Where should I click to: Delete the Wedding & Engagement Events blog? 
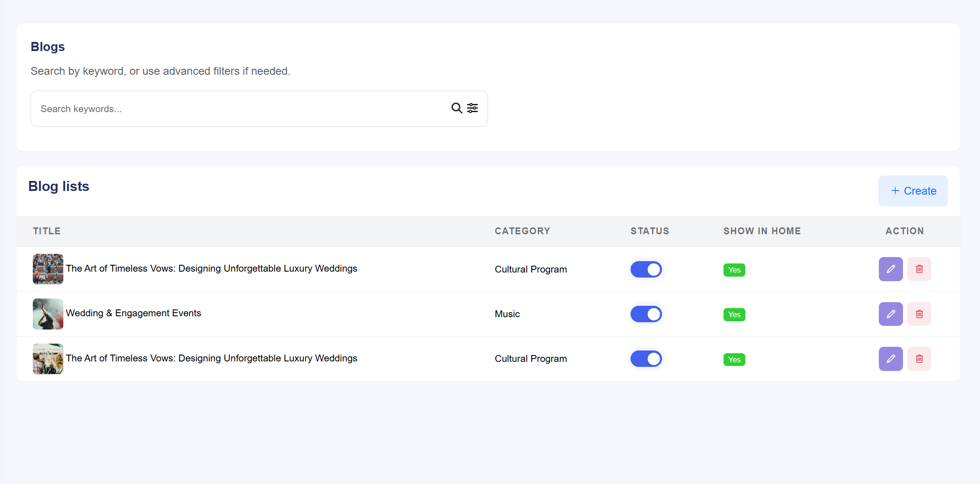pos(919,314)
